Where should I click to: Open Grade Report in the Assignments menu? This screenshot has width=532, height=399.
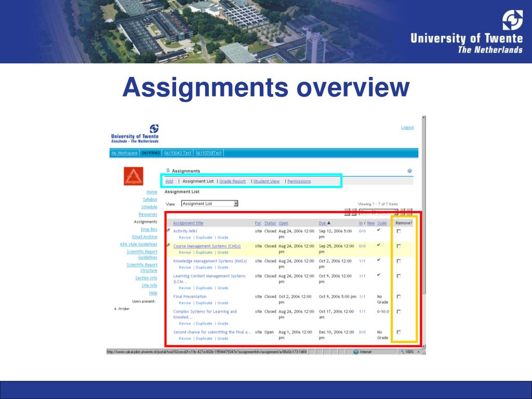(x=232, y=181)
